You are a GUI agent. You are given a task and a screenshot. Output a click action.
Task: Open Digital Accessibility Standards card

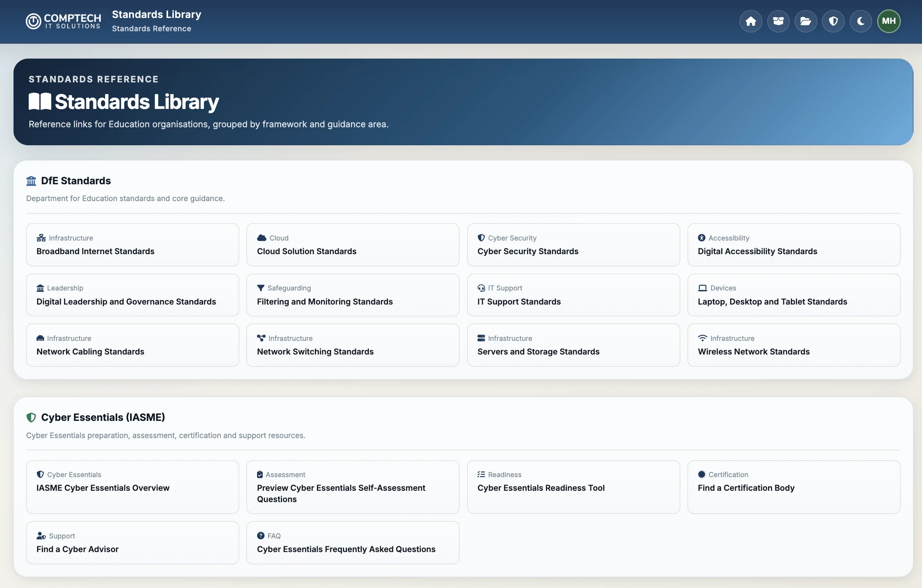[794, 245]
